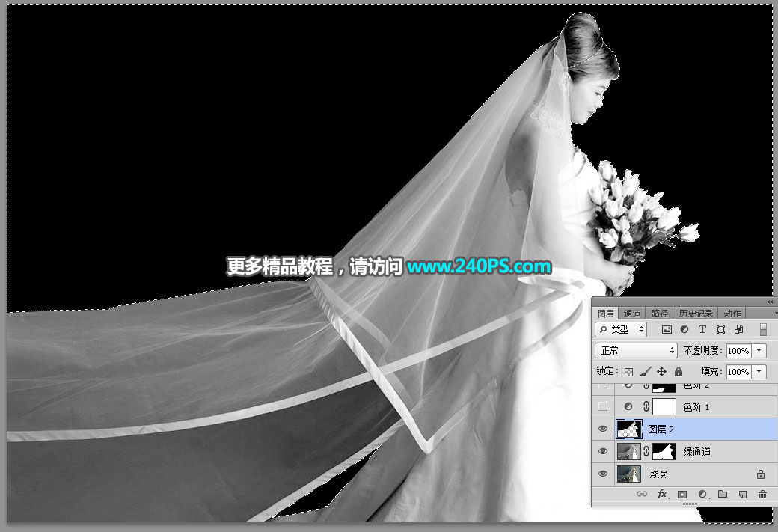This screenshot has width=778, height=532.
Task: Lock image pixels brush icon
Action: click(646, 372)
